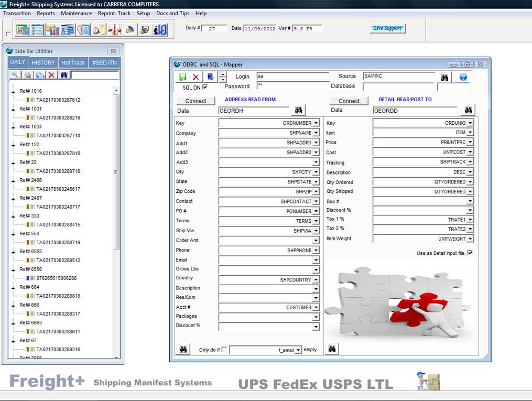The image size is (532, 401).
Task: Click the blue import document icon in the Mapper
Action: pyautogui.click(x=210, y=77)
